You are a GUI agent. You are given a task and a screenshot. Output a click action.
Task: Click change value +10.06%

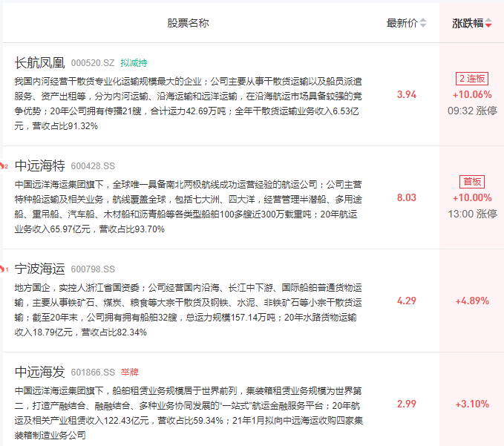[x=472, y=94]
